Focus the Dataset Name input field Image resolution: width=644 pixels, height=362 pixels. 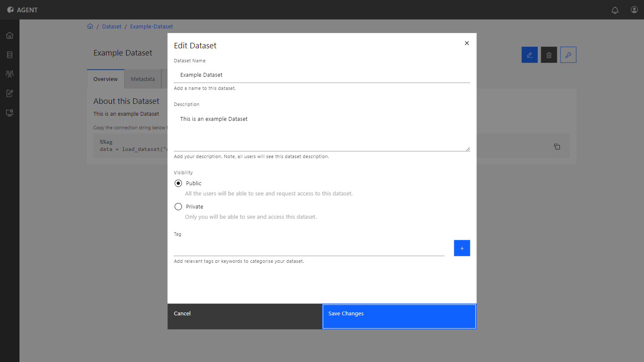click(322, 75)
